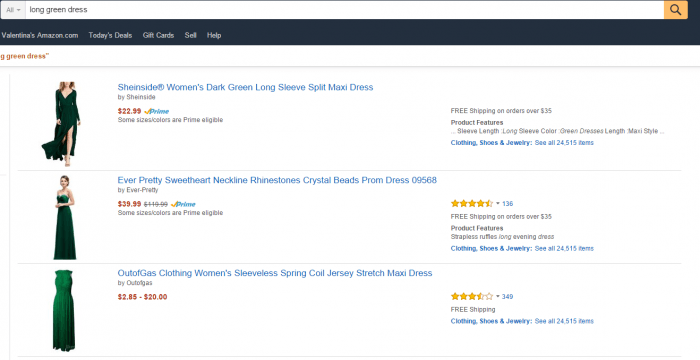
Task: Open Clothing, Shoes & Jewelry under Sheinside result
Action: (x=492, y=143)
